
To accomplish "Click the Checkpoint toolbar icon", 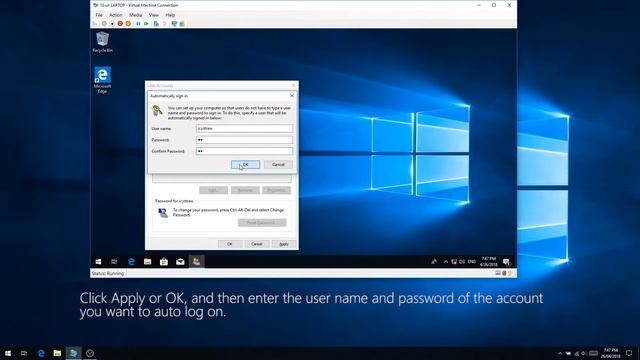I will [x=156, y=24].
